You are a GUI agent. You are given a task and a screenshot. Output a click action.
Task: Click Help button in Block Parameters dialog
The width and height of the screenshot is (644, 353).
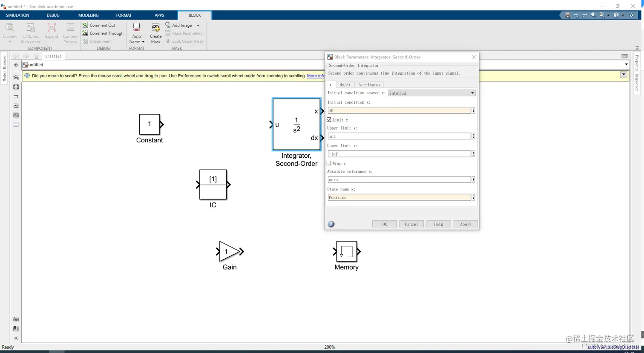pyautogui.click(x=439, y=224)
